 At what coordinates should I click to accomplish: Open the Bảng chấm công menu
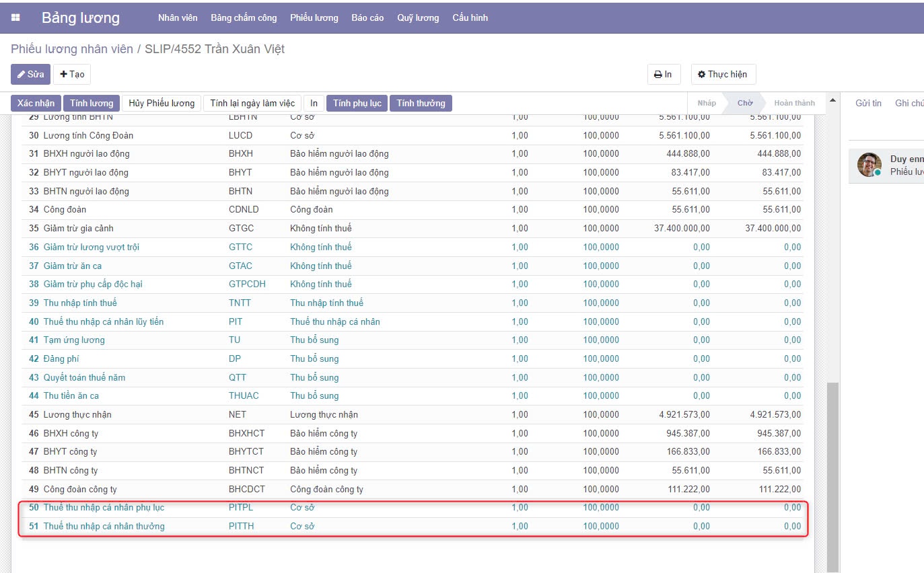(244, 18)
